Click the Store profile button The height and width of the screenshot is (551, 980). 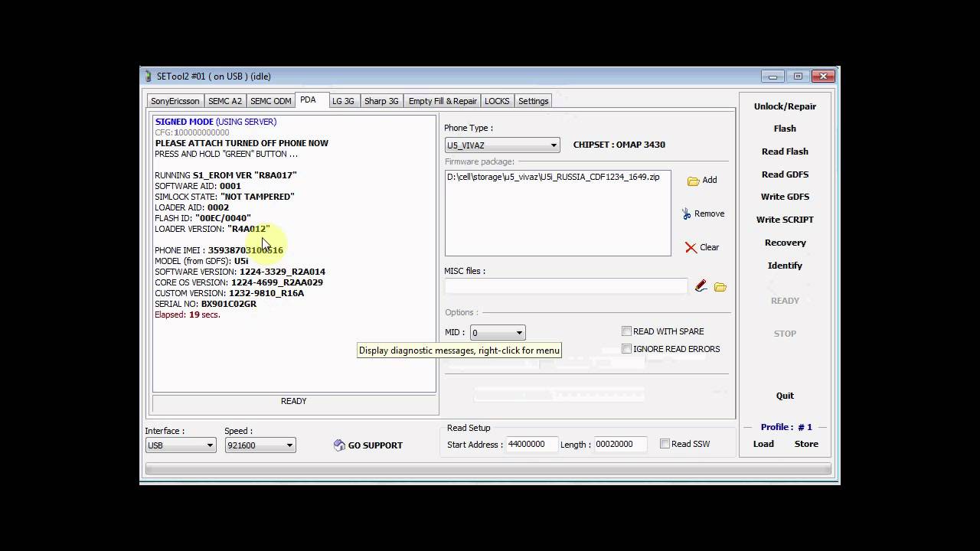(x=806, y=444)
